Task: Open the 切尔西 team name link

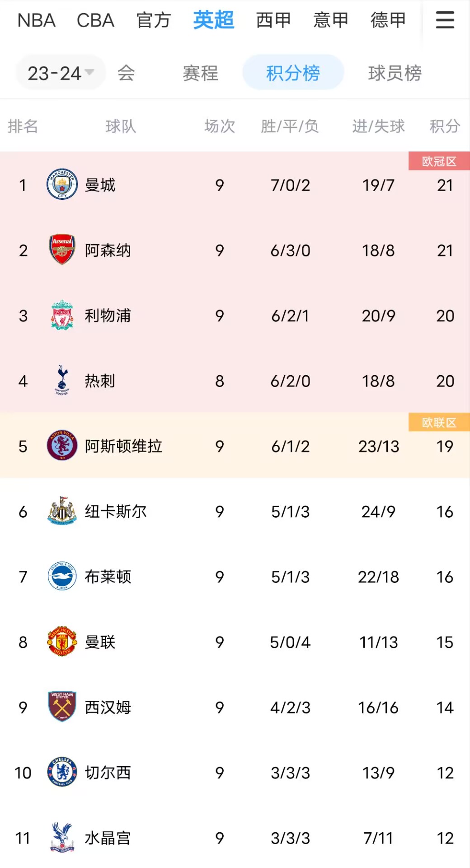Action: [108, 772]
